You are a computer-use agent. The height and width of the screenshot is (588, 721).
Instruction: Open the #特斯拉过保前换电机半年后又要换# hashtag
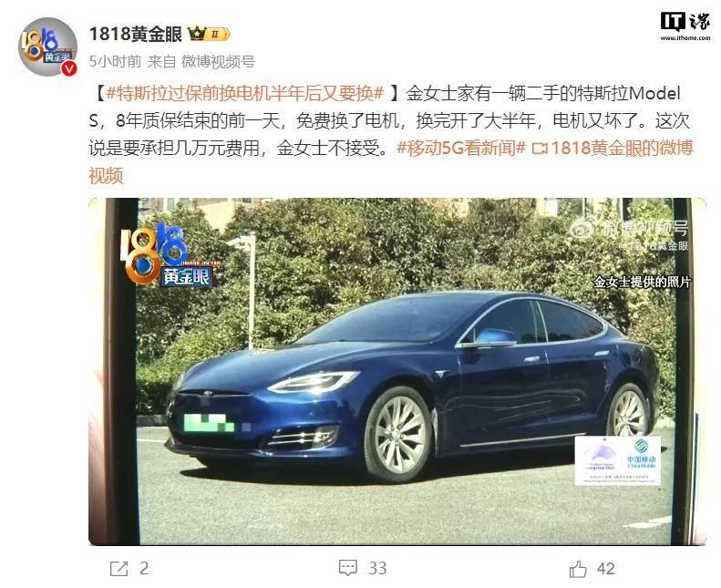coord(244,93)
